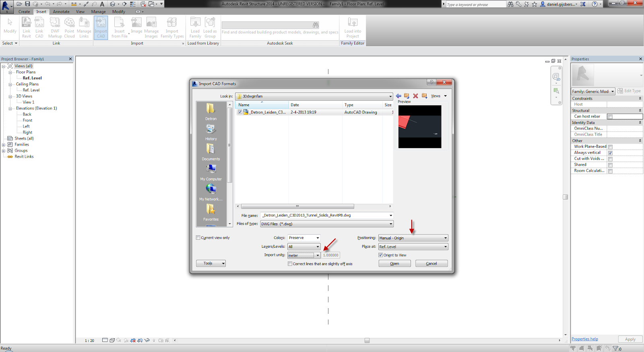Click the Load into Project icon
The width and height of the screenshot is (644, 352).
pyautogui.click(x=353, y=28)
